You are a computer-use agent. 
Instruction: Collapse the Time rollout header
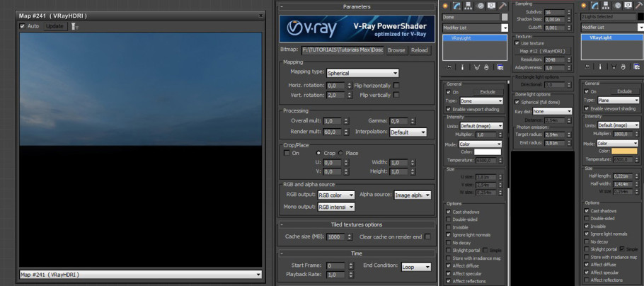(x=356, y=253)
